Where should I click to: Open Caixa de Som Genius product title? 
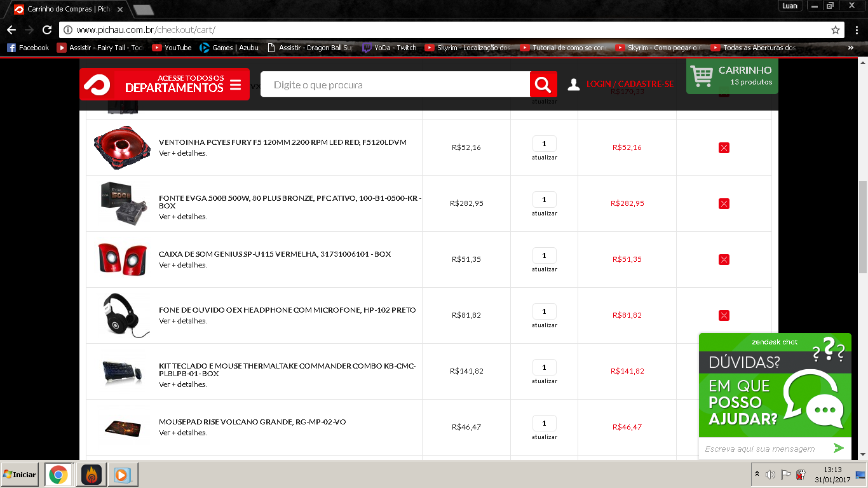(x=275, y=254)
